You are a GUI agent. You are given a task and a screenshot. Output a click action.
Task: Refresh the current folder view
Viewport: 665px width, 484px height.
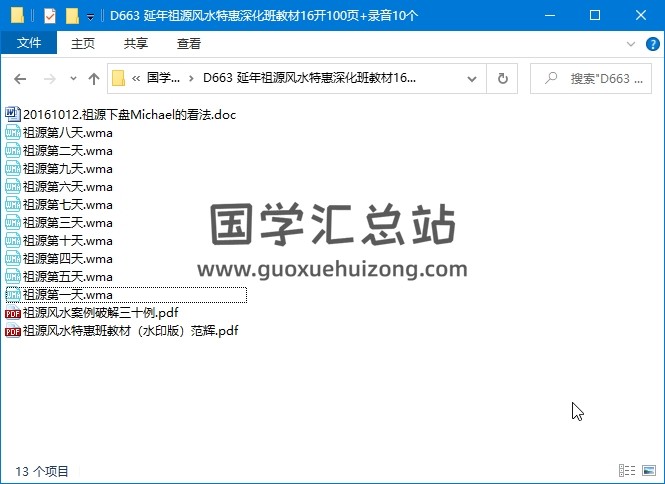coord(503,78)
